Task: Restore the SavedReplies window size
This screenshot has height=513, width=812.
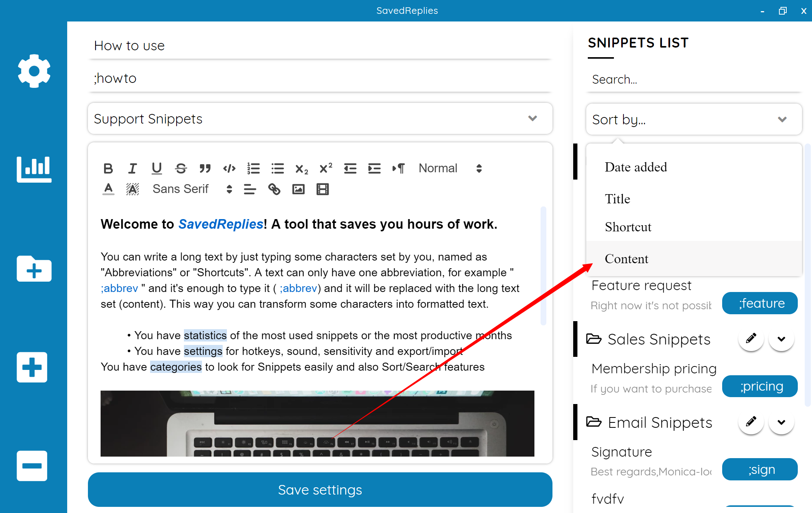Action: (x=783, y=11)
